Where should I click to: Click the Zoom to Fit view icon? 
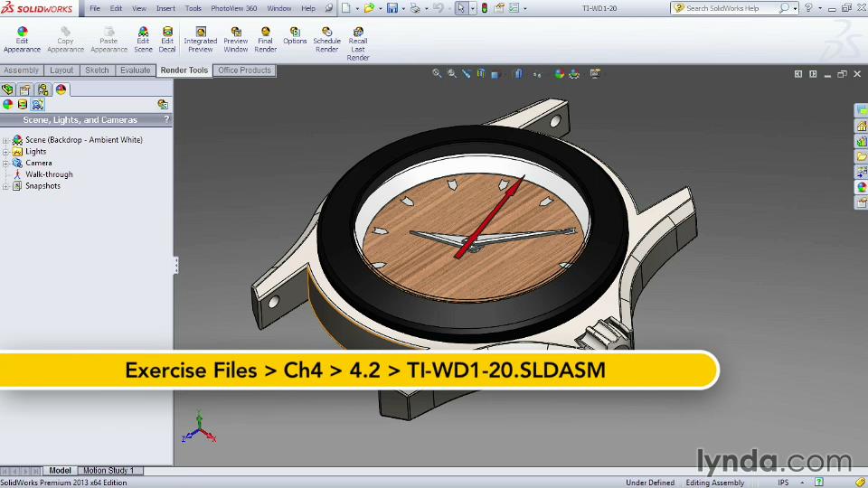[437, 73]
